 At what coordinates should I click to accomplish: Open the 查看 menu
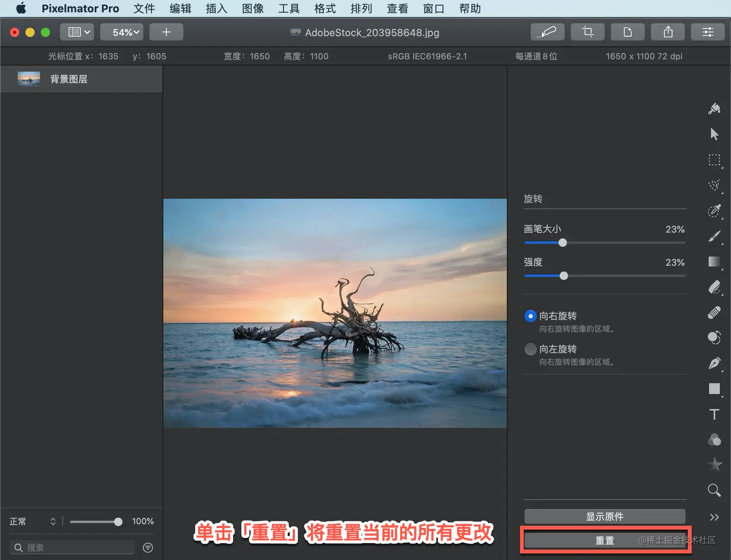pos(397,8)
